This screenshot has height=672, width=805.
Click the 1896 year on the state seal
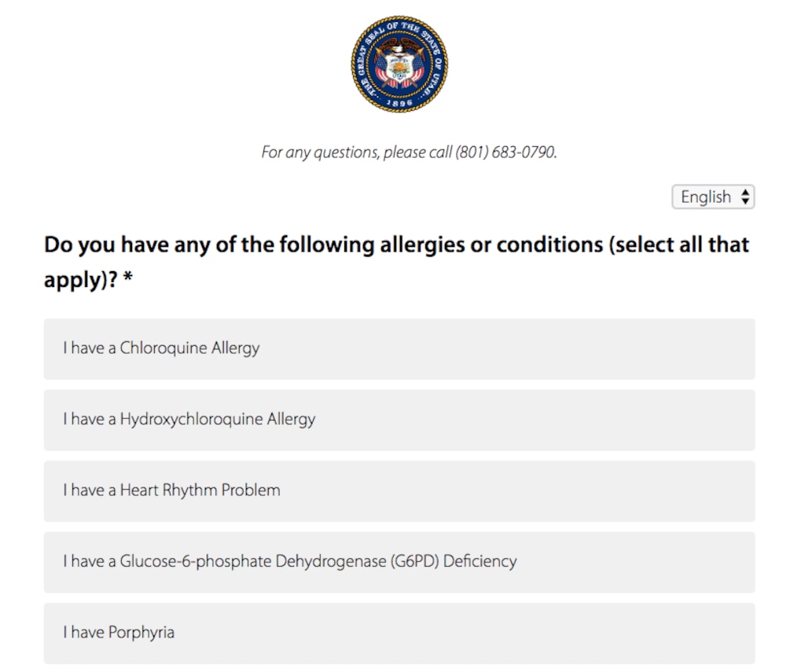(x=399, y=102)
